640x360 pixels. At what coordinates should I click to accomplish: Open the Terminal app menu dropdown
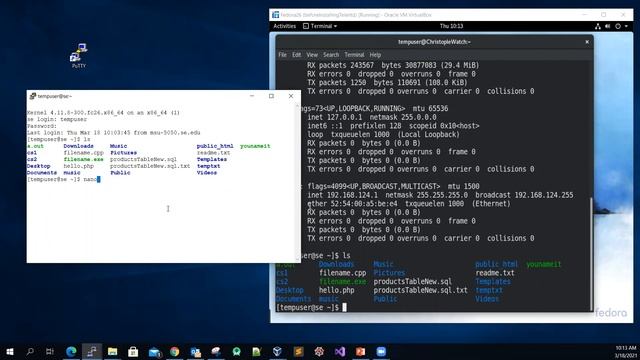pos(320,26)
